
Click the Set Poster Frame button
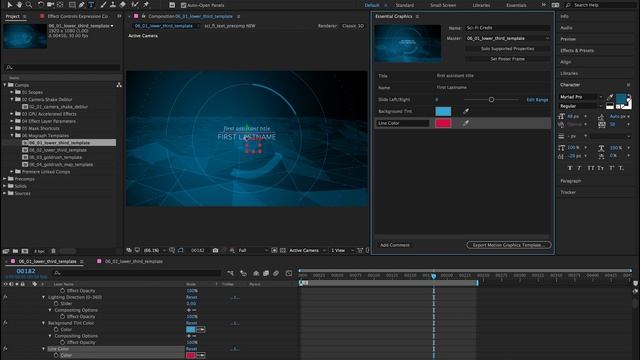tap(508, 59)
